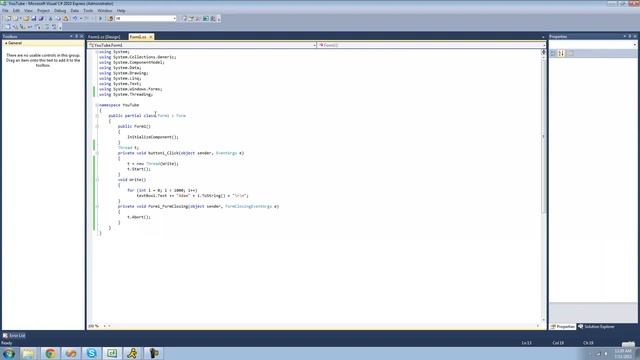
Task: Click the Cut toolbar icon
Action: click(x=51, y=18)
